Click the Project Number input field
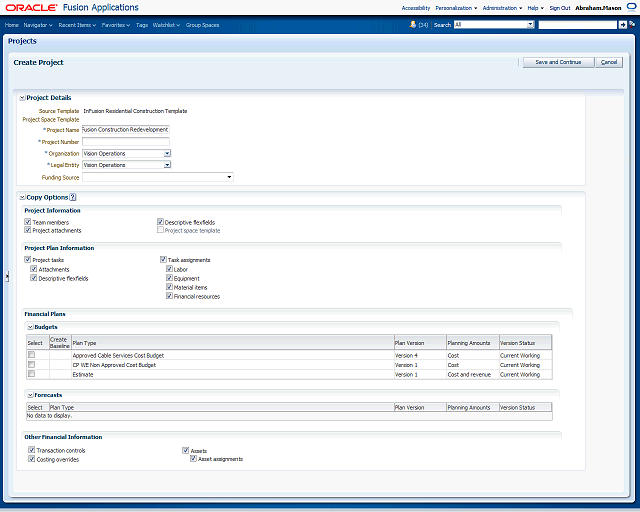The width and height of the screenshot is (640, 512). 126,141
